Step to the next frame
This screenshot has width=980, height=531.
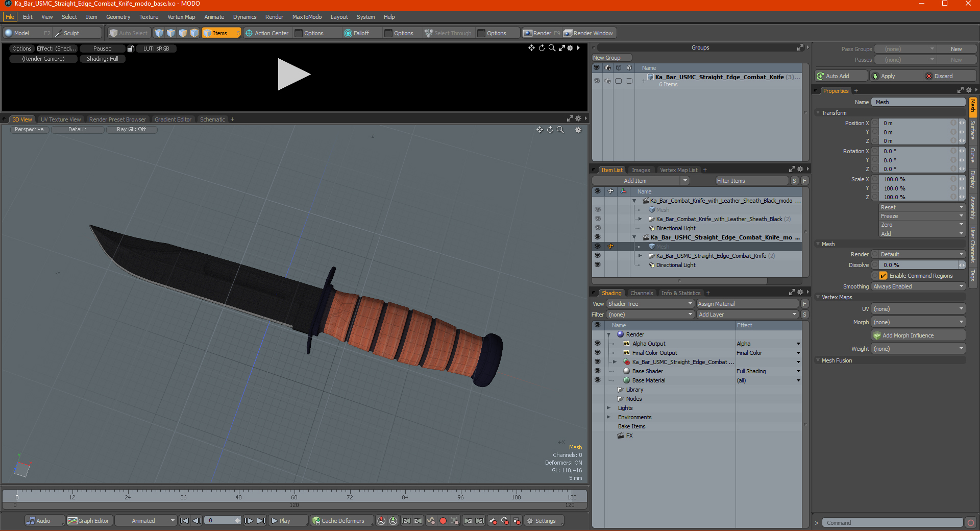click(249, 521)
